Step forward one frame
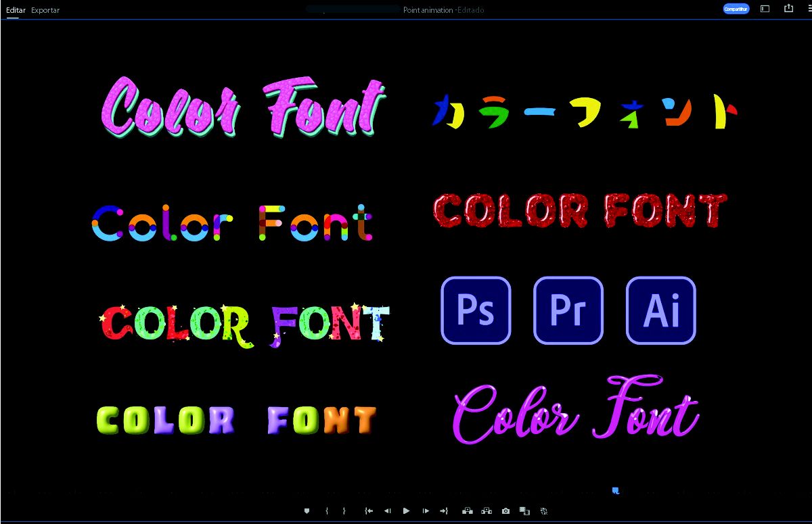This screenshot has height=524, width=812. coord(426,511)
